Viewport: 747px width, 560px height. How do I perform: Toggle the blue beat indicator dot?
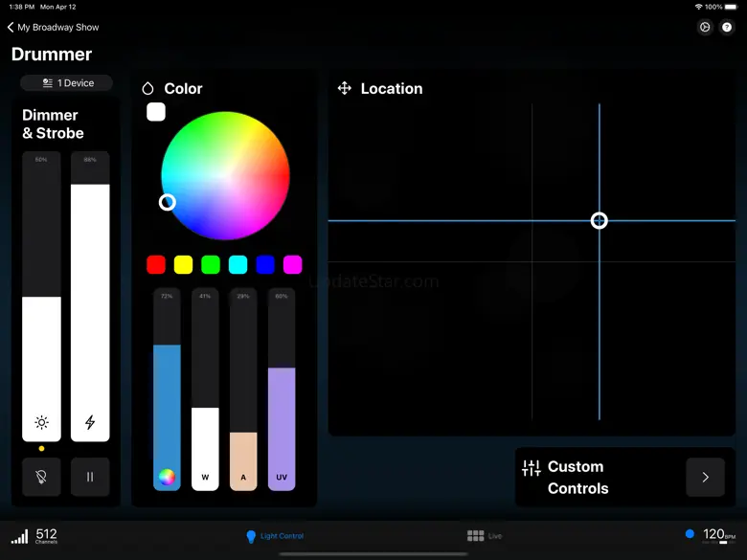(x=690, y=534)
